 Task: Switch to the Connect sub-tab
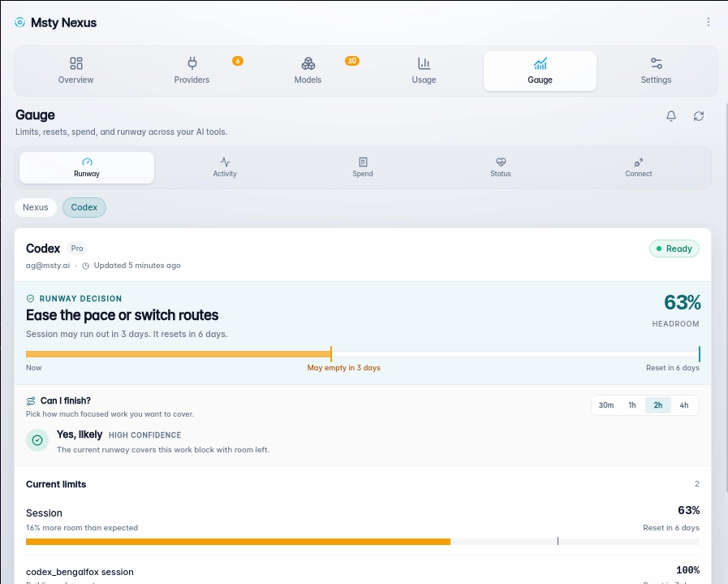click(639, 167)
